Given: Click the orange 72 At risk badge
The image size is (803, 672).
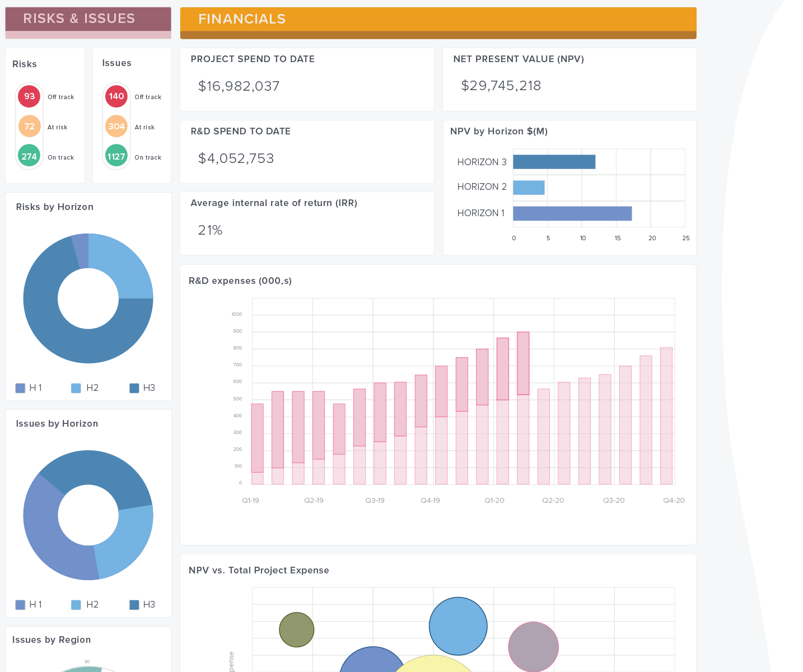Looking at the screenshot, I should [29, 127].
